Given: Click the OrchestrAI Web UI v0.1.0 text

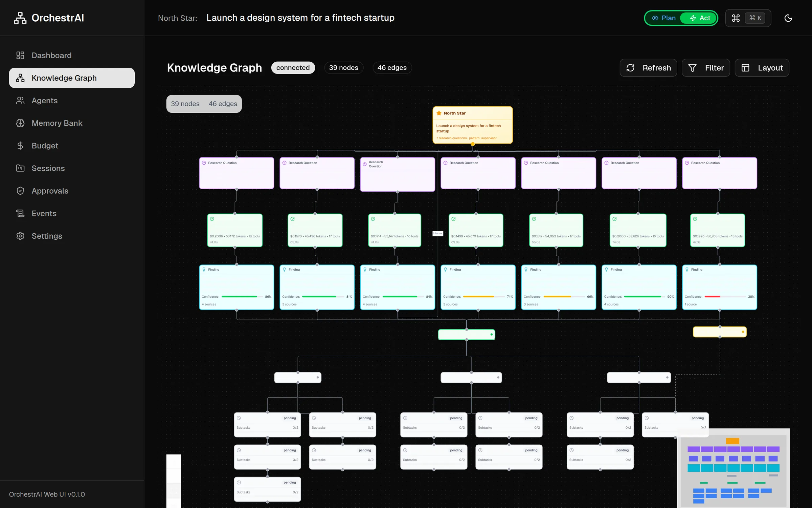Looking at the screenshot, I should (47, 494).
